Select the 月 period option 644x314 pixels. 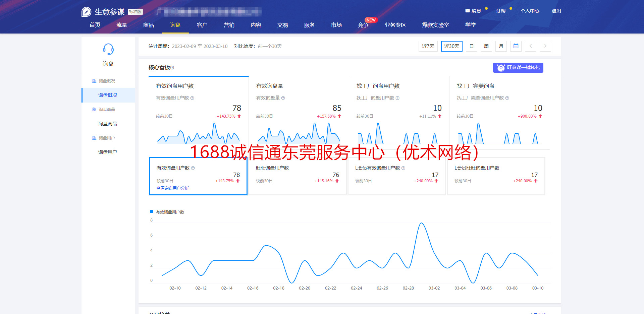click(x=501, y=46)
